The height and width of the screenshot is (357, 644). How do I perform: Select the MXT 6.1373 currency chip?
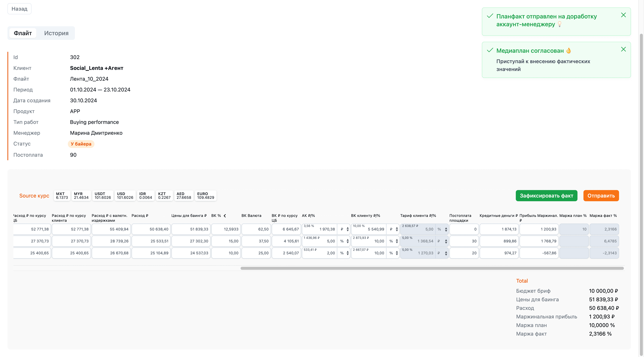point(62,195)
